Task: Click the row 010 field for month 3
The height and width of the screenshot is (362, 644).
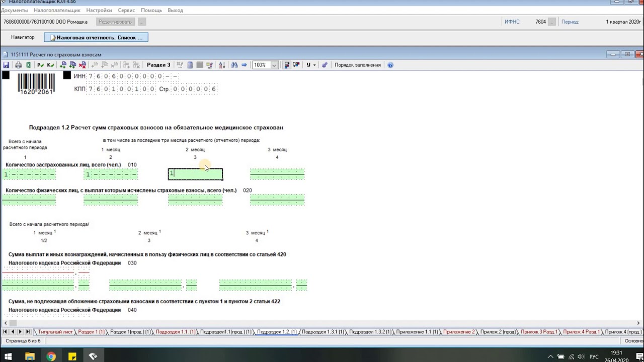Action: (277, 174)
